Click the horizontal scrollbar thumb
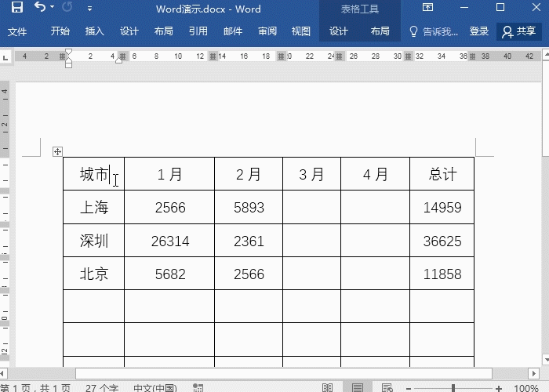 pyautogui.click(x=284, y=373)
